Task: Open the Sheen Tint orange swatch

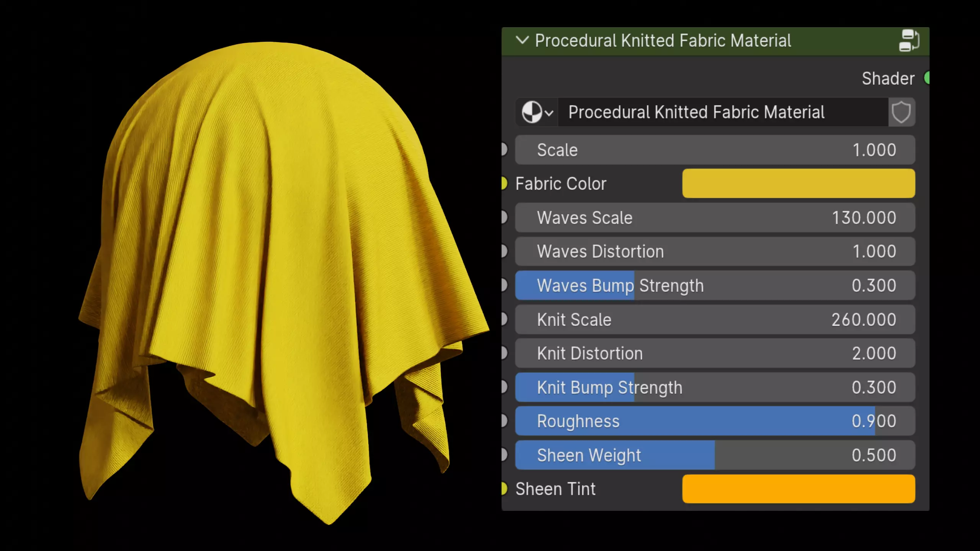Action: 798,489
